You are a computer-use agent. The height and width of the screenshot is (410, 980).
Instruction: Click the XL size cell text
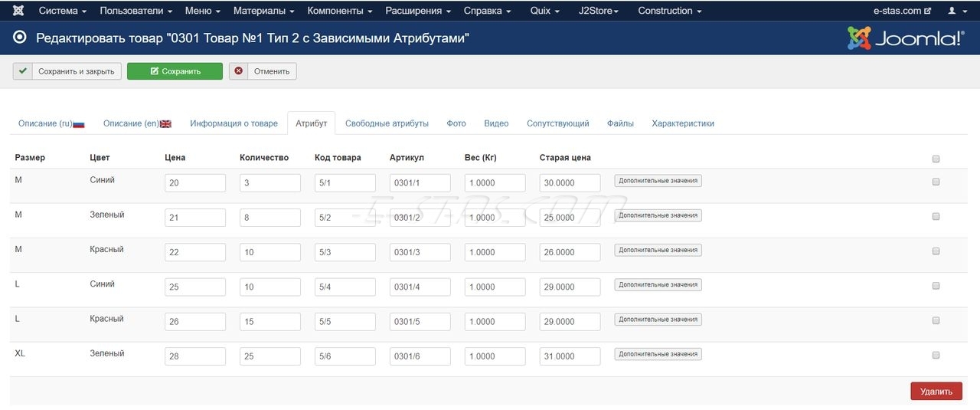21,353
